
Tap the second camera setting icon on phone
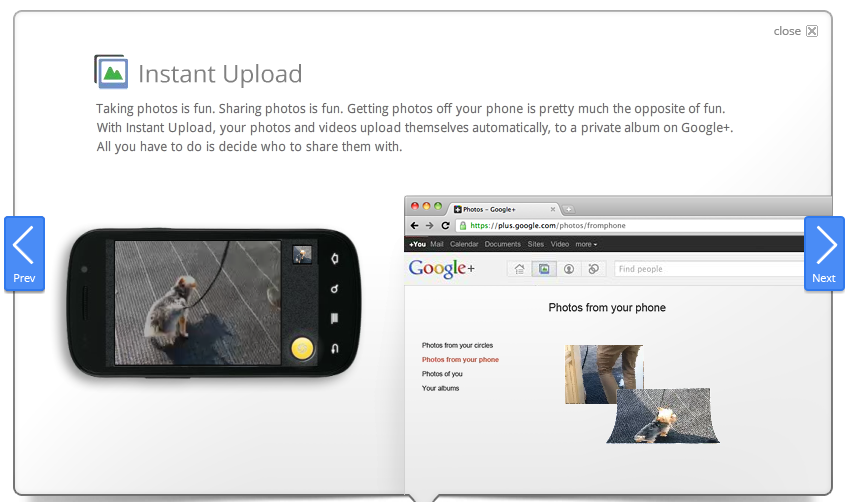click(x=335, y=289)
